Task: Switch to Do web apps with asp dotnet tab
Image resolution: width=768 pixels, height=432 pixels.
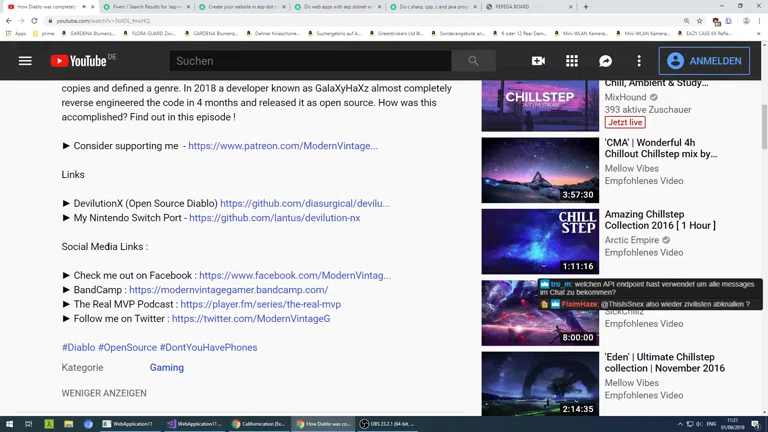Action: pyautogui.click(x=337, y=7)
